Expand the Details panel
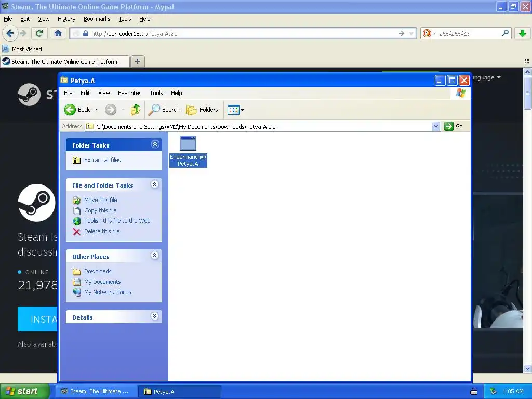 click(155, 316)
